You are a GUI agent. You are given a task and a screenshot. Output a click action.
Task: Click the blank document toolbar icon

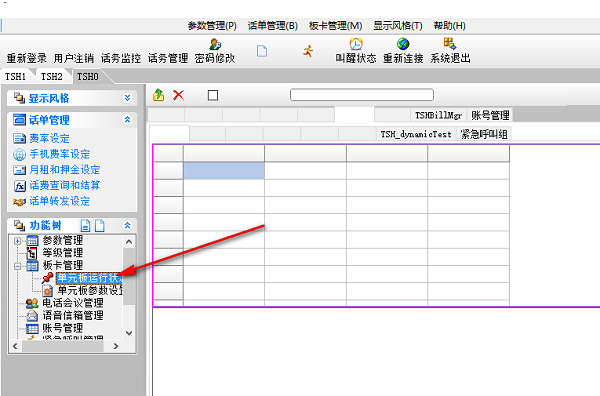[x=262, y=51]
